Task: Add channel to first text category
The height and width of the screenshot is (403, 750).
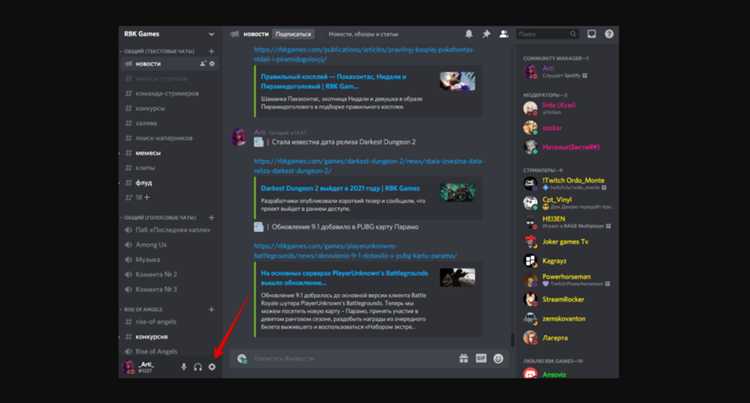Action: 211,51
